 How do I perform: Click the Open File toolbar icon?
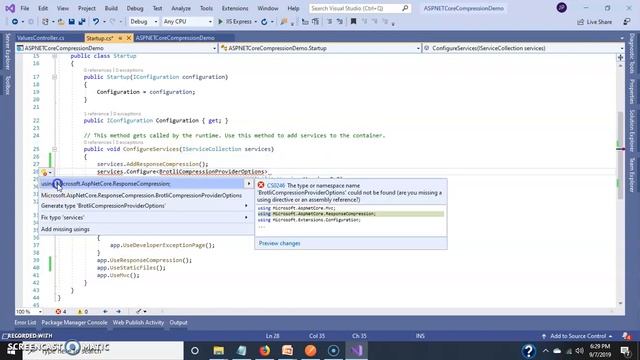pyautogui.click(x=61, y=22)
